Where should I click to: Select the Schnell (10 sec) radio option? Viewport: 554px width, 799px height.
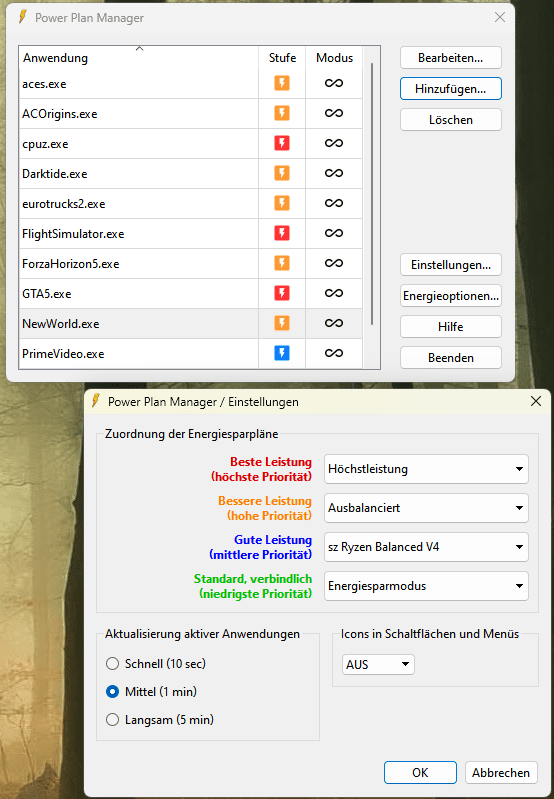point(112,663)
